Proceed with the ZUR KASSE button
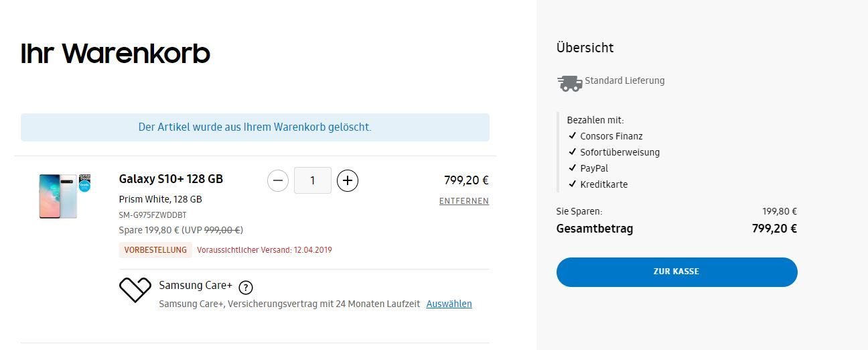868x350 pixels. click(x=676, y=272)
